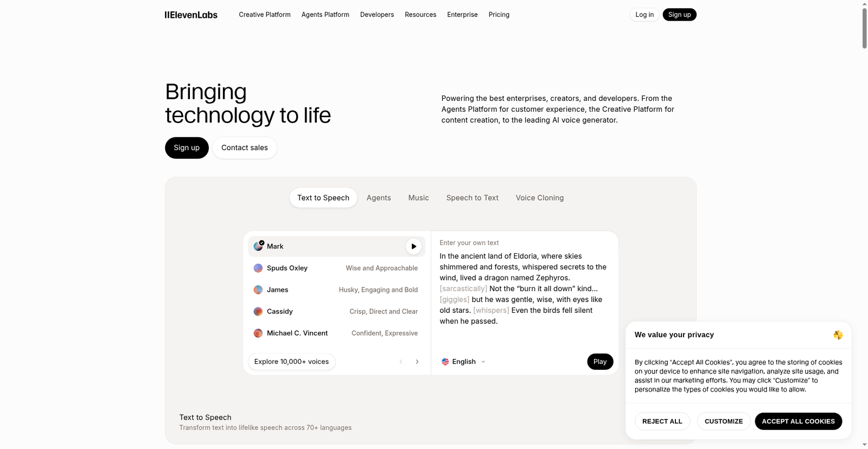Click Cassidy's voice avatar icon
Screen dimensions: 868x449
[258, 311]
